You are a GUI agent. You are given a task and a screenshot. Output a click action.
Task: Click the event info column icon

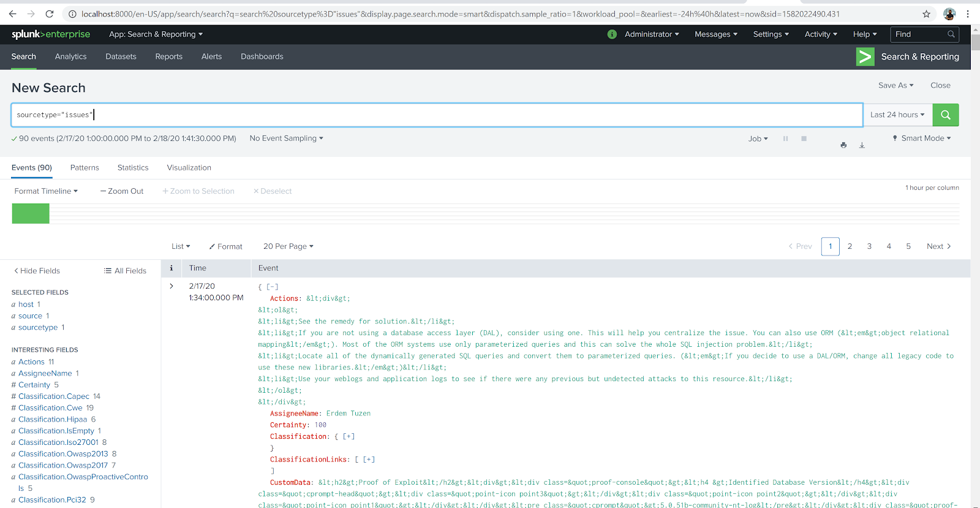tap(171, 268)
